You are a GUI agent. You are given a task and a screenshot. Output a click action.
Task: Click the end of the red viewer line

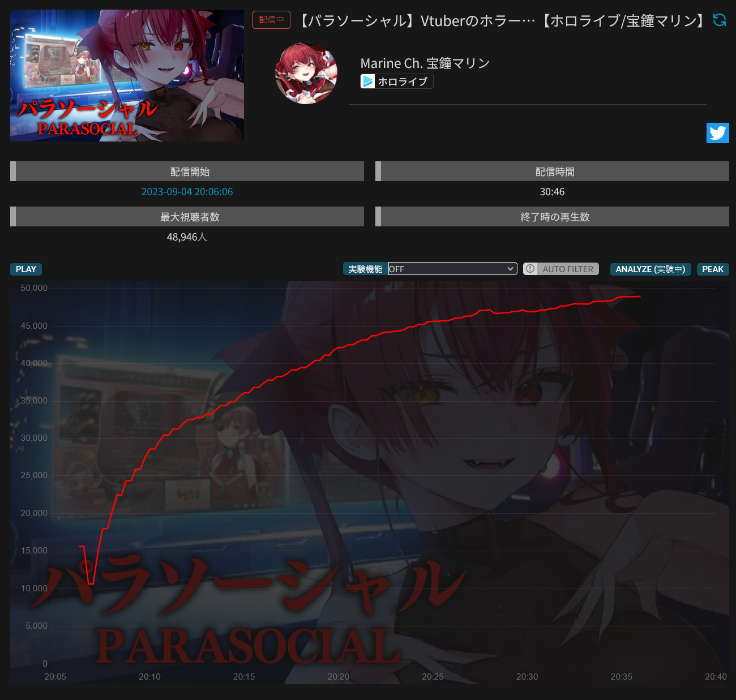pyautogui.click(x=640, y=297)
